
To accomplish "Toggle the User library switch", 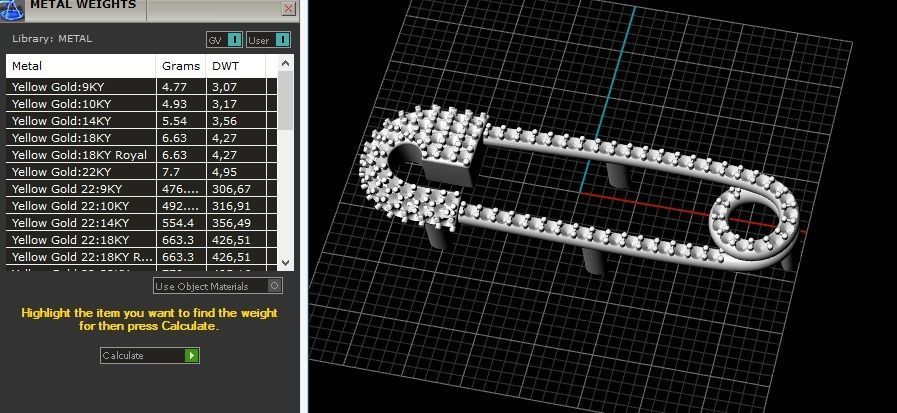I will coord(268,40).
